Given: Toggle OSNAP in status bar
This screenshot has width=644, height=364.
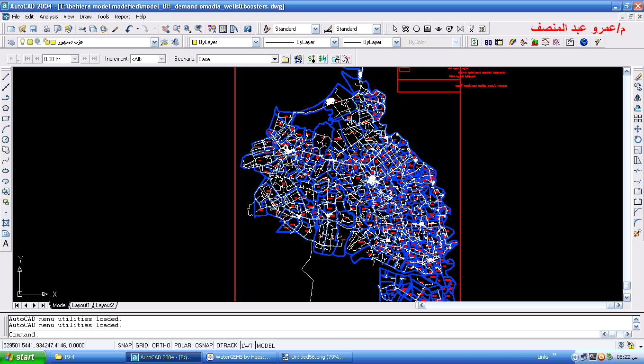Looking at the screenshot, I should click(204, 346).
